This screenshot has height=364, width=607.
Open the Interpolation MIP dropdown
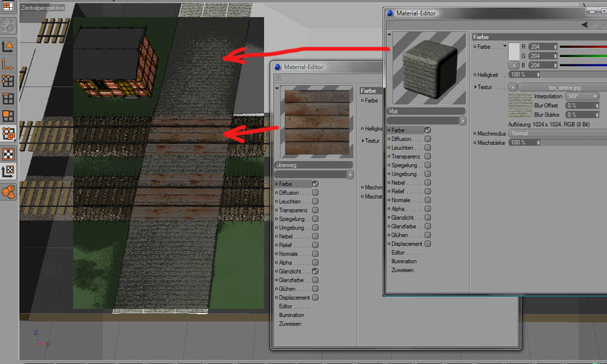coord(582,96)
